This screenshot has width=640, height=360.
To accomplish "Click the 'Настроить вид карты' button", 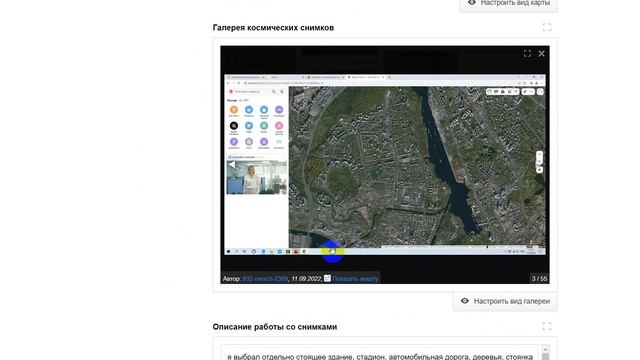I will (x=509, y=3).
